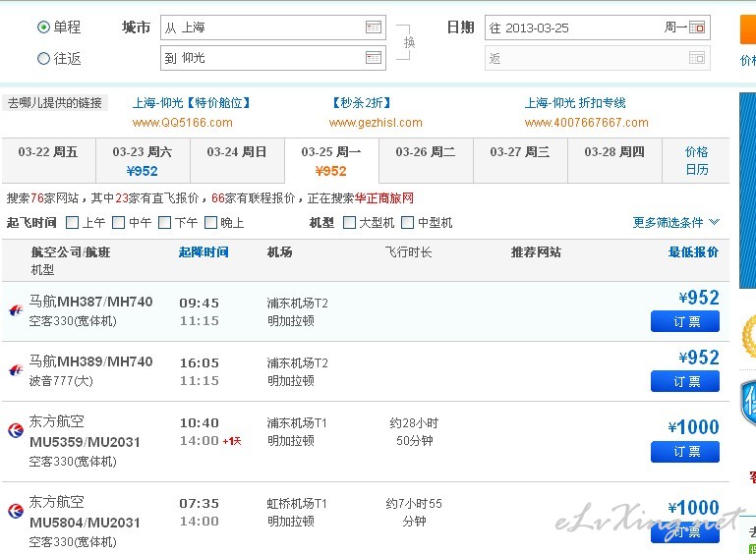Screen dimensions: 756x554
Task: Select the 03-27 周三 date tab
Action: pyautogui.click(x=520, y=160)
